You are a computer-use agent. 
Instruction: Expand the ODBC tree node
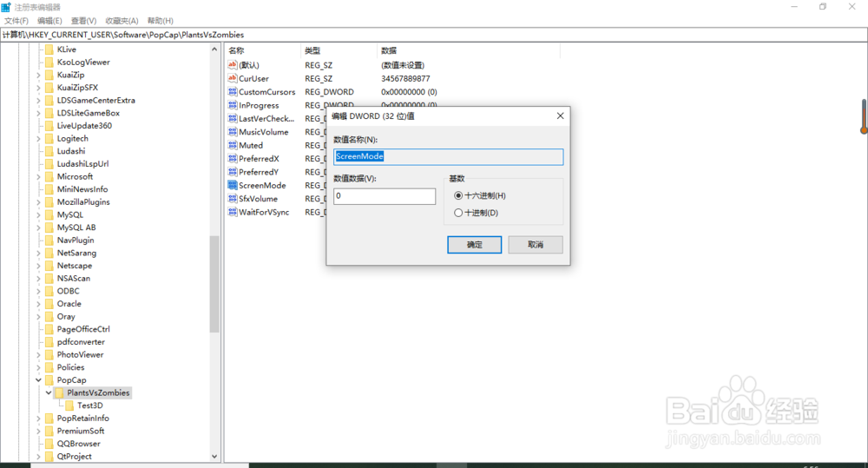[39, 291]
